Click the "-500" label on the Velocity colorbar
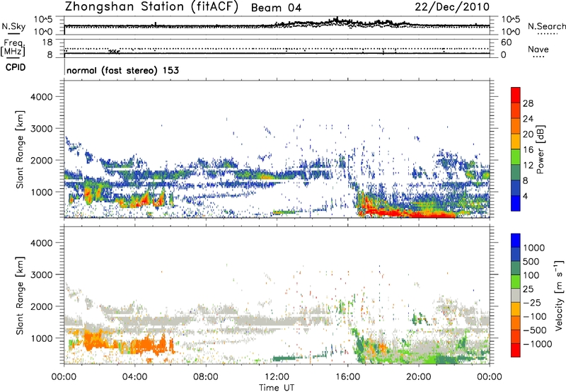 tap(534, 330)
